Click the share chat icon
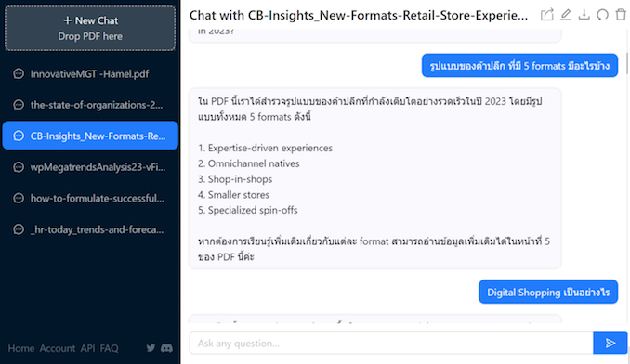Image resolution: width=630 pixels, height=364 pixels. point(546,15)
